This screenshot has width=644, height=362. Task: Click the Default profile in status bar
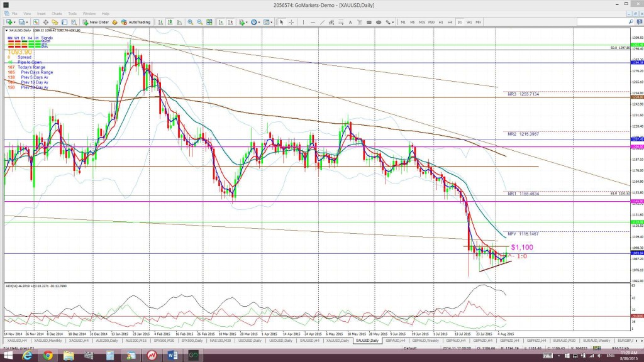(x=410, y=348)
